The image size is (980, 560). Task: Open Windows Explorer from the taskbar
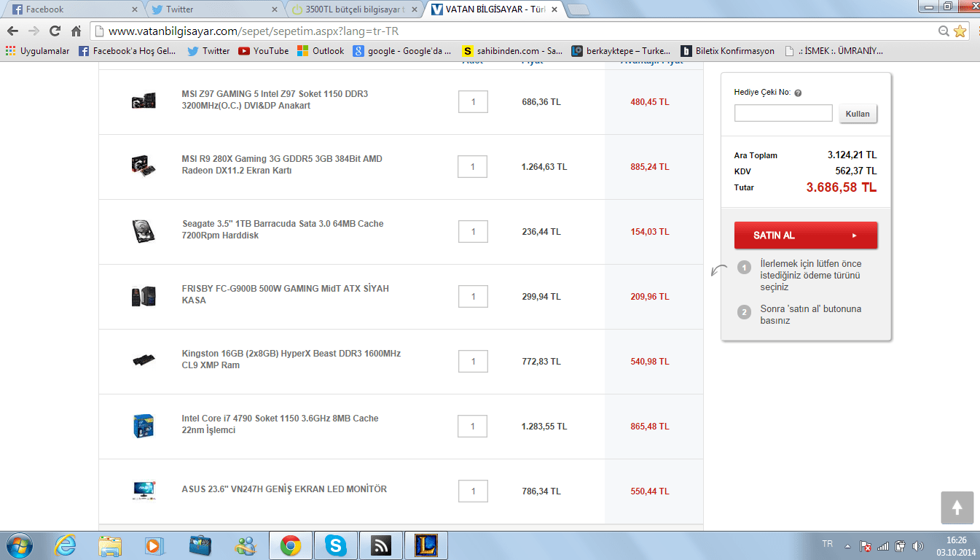[111, 545]
